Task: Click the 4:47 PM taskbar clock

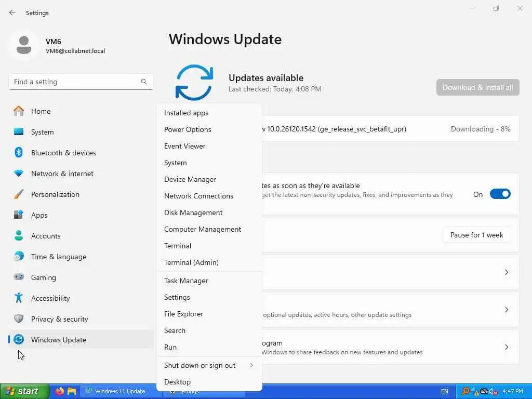Action: pos(513,391)
